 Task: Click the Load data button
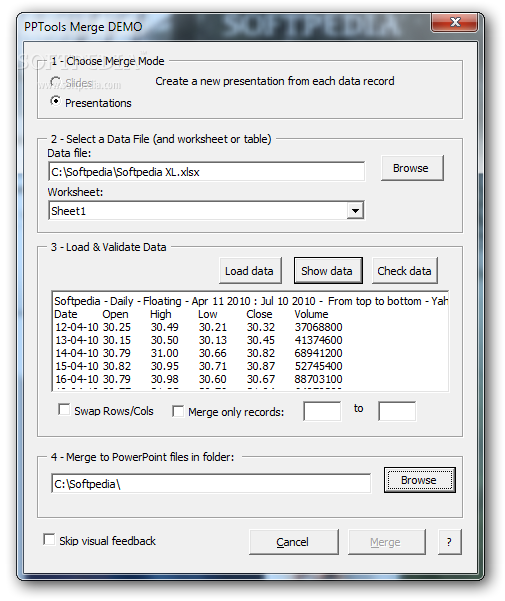(250, 271)
